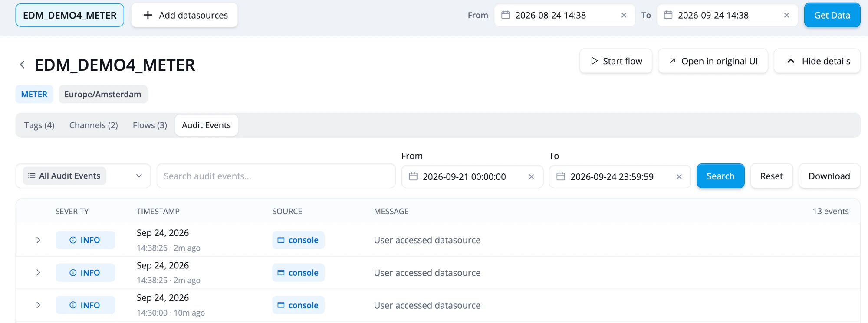
Task: Click the SEVERITY column header
Action: pyautogui.click(x=72, y=211)
